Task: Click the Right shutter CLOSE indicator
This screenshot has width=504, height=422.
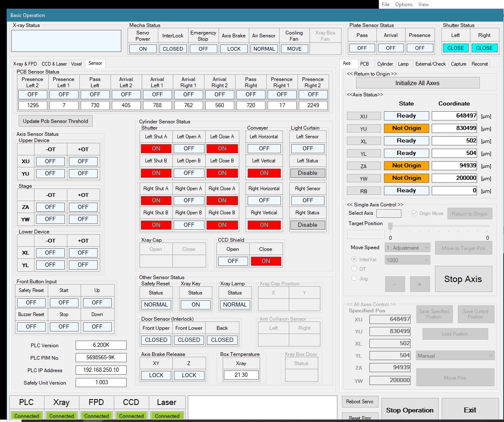Action: click(484, 48)
